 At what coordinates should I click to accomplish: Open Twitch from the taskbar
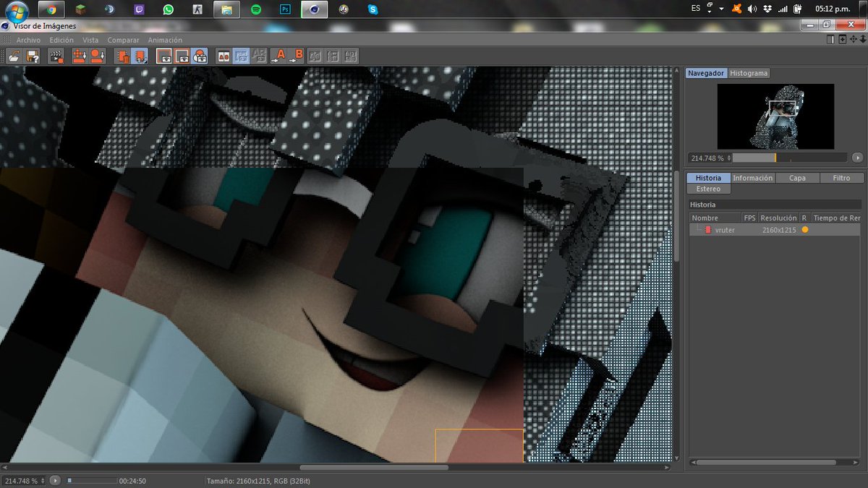[139, 9]
